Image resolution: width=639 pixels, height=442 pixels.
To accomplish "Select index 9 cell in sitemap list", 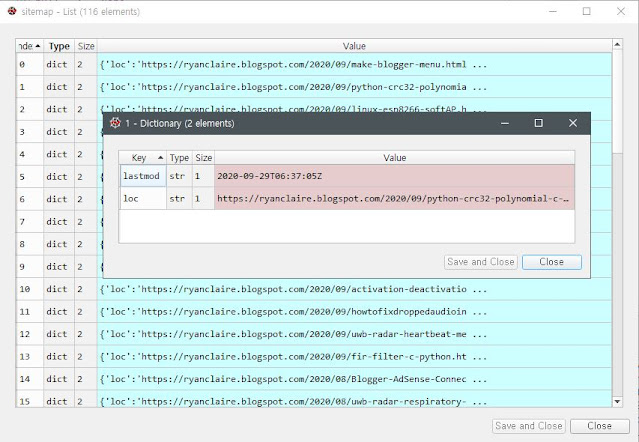I will coord(29,267).
